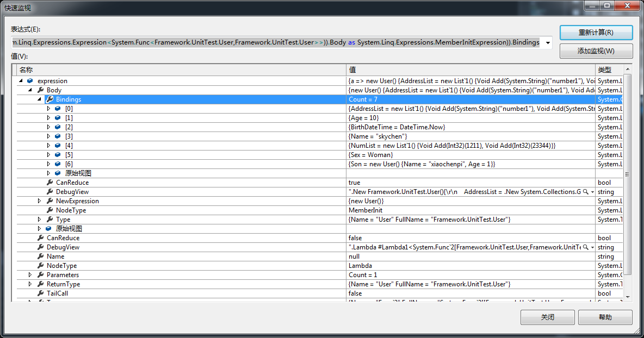Open the expression history dropdown
644x338 pixels.
547,43
